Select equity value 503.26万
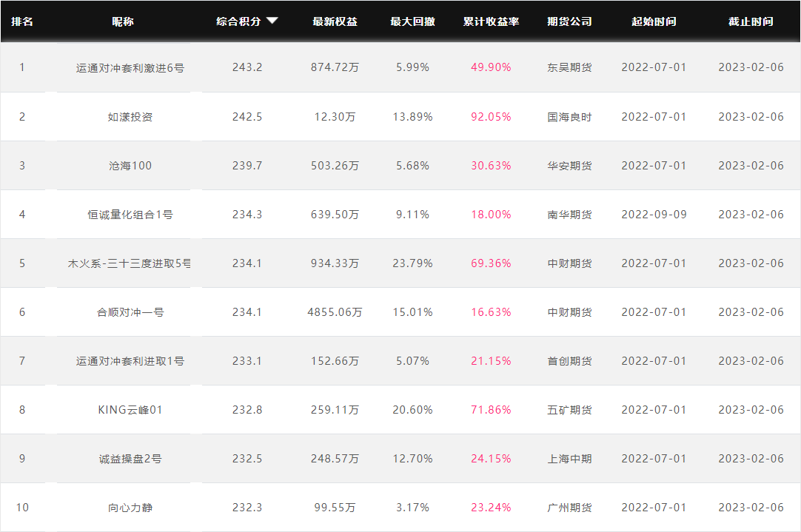Viewport: 801px width, 532px height. point(335,166)
